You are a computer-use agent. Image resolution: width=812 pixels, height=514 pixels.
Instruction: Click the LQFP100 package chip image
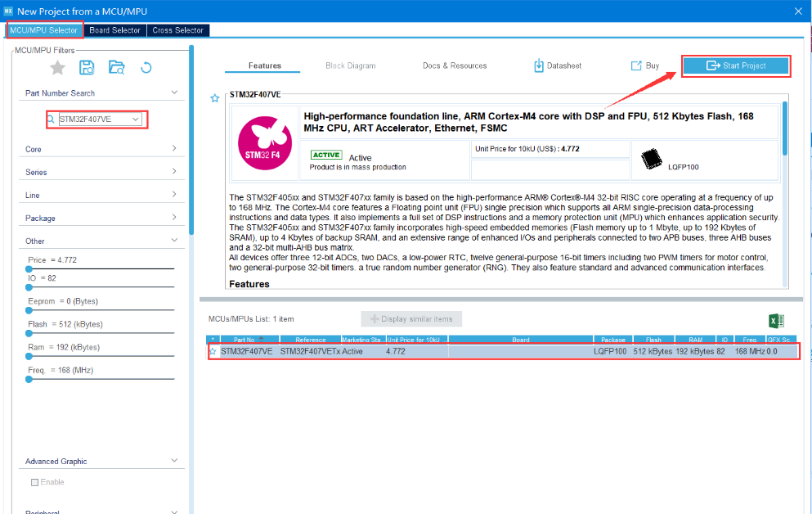pos(652,159)
